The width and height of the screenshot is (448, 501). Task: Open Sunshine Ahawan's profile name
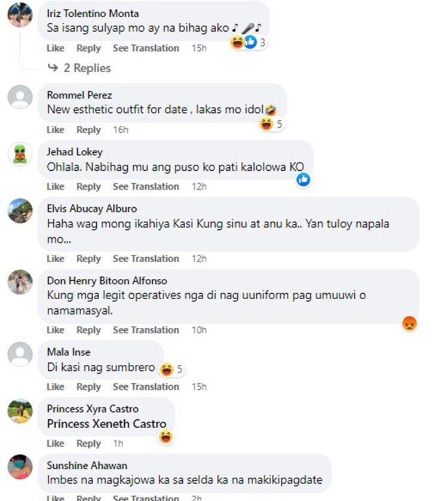(87, 465)
